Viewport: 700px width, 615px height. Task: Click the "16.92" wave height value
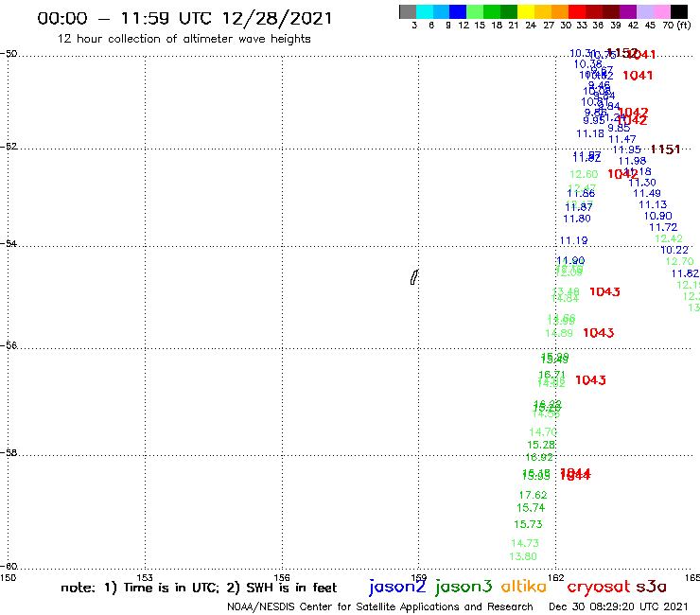pyautogui.click(x=539, y=457)
